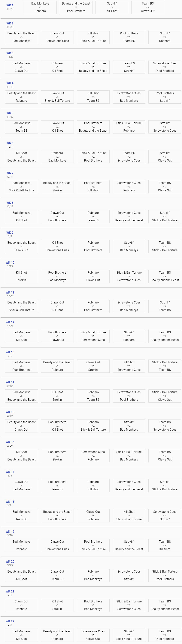The height and width of the screenshot is (644, 182).
Task: Click the WK 10 week header
Action: [10, 262]
